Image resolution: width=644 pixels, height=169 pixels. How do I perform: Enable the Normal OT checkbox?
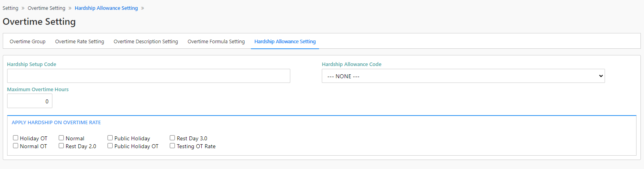tap(16, 146)
